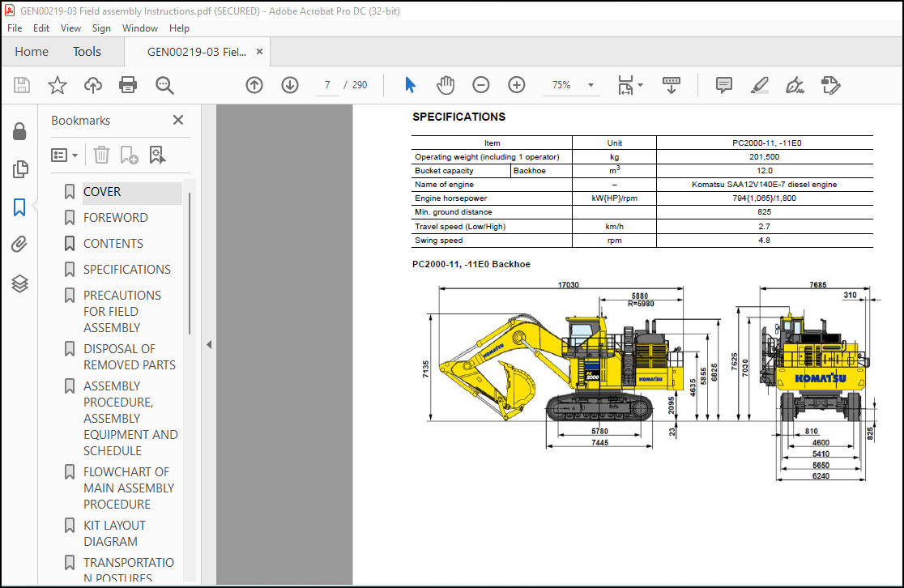Jump to FOREWORD bookmark

click(x=116, y=218)
